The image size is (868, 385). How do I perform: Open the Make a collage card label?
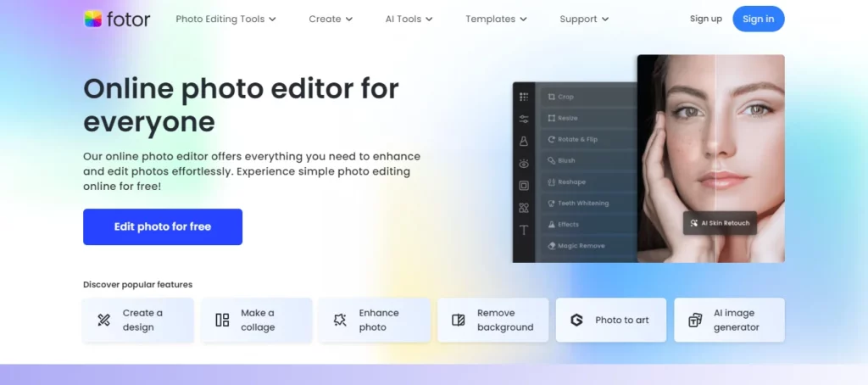pos(258,321)
